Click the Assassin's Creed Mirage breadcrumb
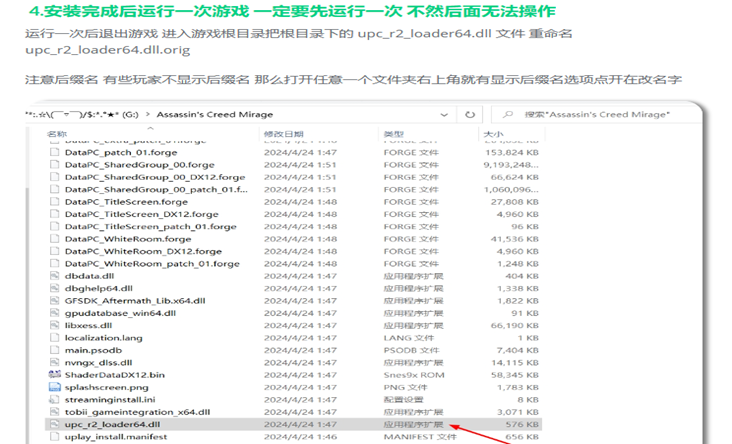This screenshot has height=444, width=732. [215, 114]
